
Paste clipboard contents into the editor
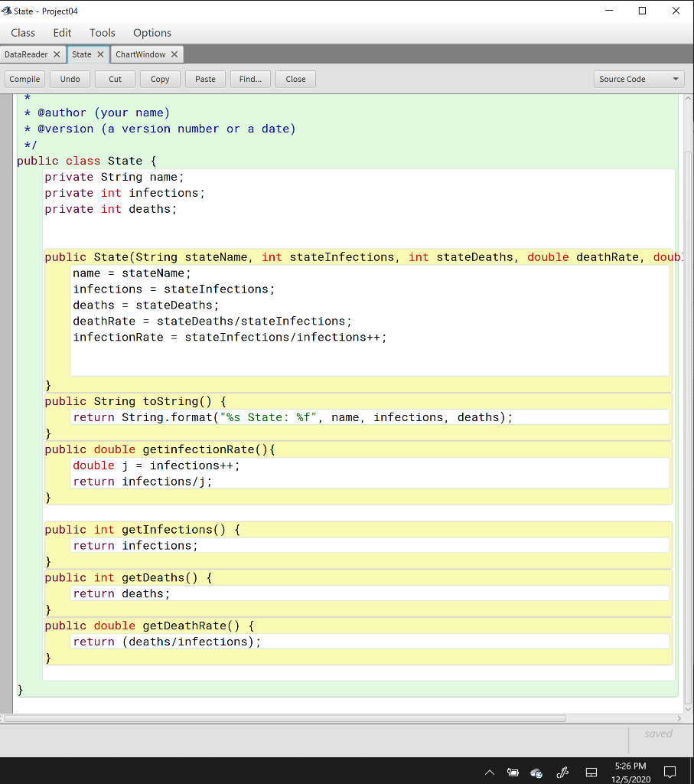tap(205, 78)
